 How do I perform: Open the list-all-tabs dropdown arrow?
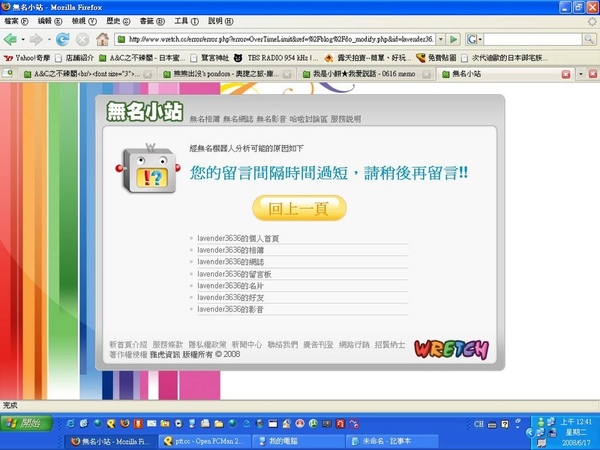tap(581, 74)
